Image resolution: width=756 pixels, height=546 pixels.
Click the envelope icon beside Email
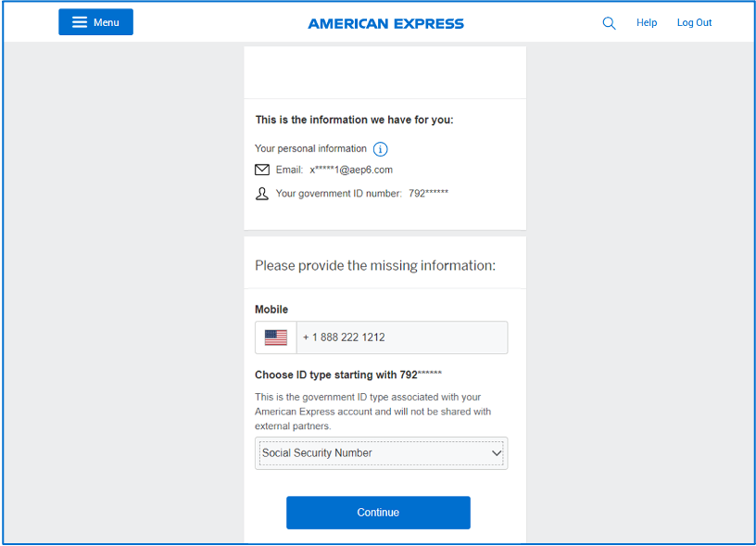262,170
